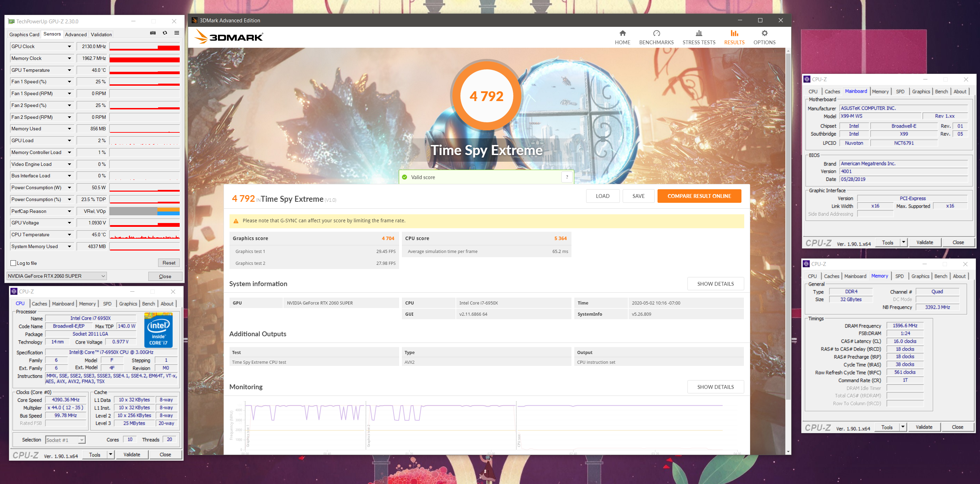The width and height of the screenshot is (980, 484).
Task: Open the GPU Clock sensor dropdown
Action: pyautogui.click(x=69, y=46)
